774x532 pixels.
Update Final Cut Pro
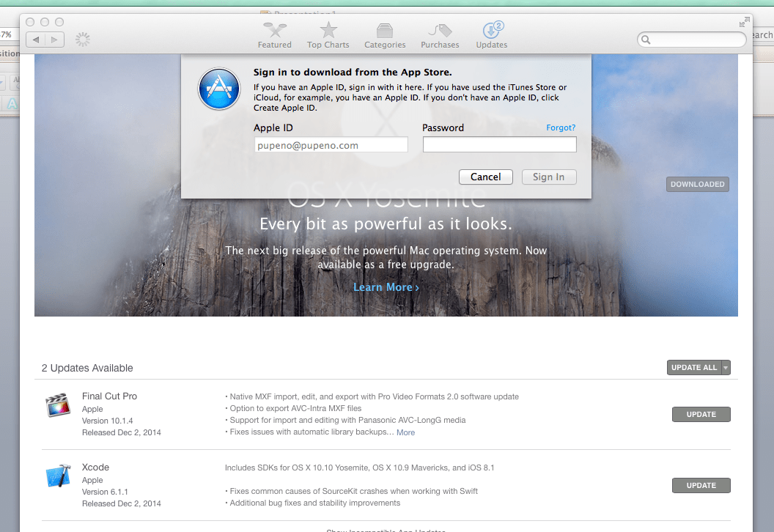pyautogui.click(x=701, y=414)
